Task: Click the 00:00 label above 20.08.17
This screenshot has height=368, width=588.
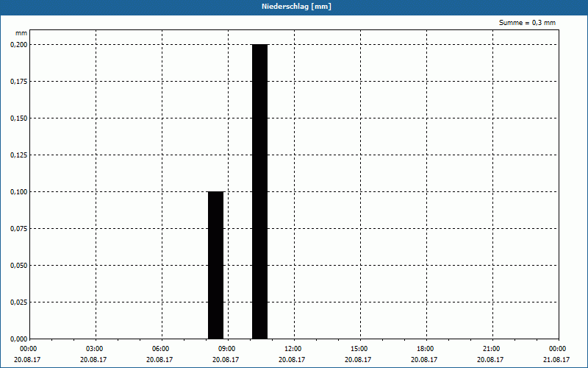Action: click(29, 349)
